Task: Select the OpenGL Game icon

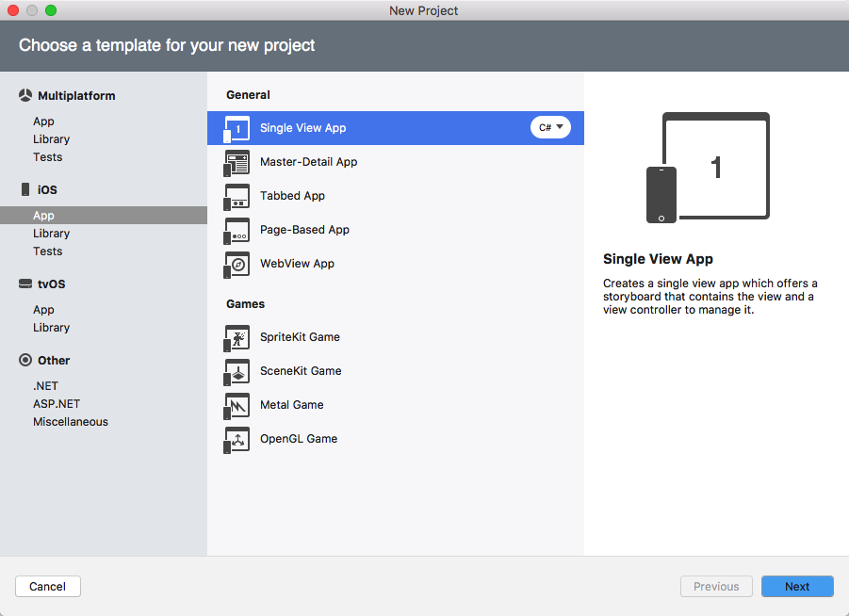Action: pyautogui.click(x=237, y=439)
